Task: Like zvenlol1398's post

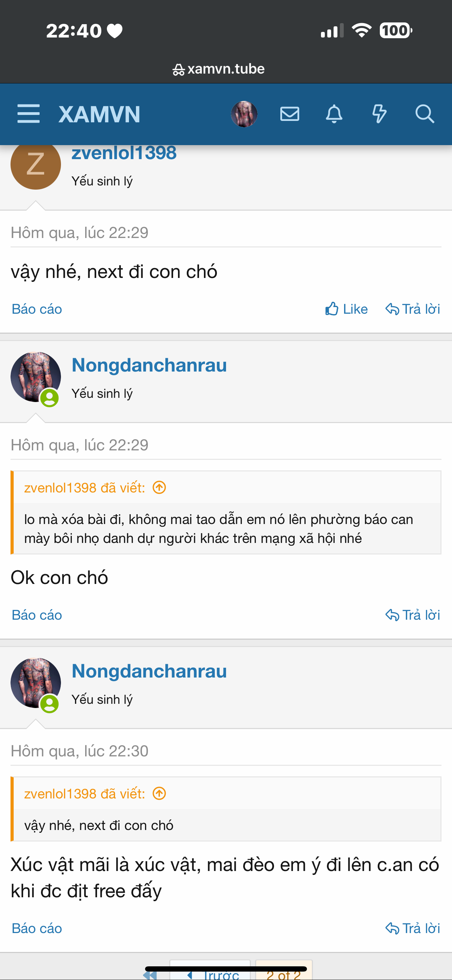Action: tap(346, 309)
